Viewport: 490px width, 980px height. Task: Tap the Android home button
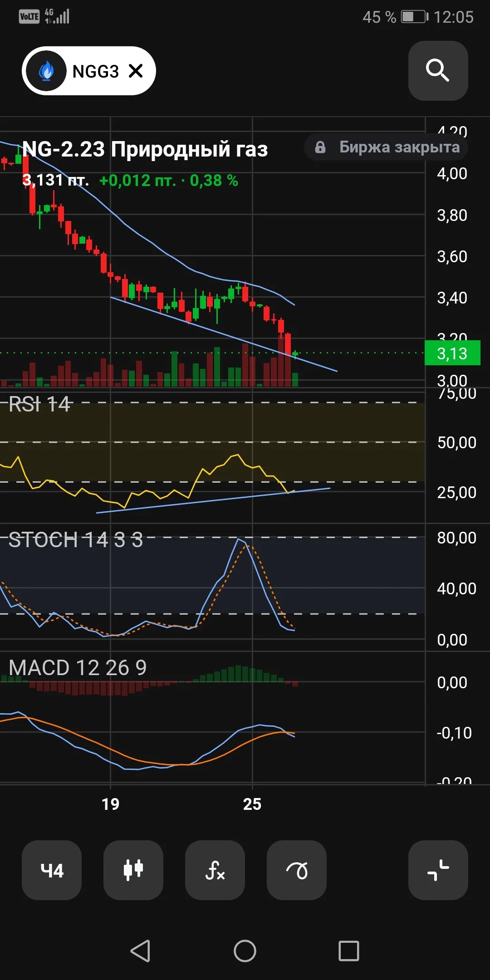tap(245, 951)
